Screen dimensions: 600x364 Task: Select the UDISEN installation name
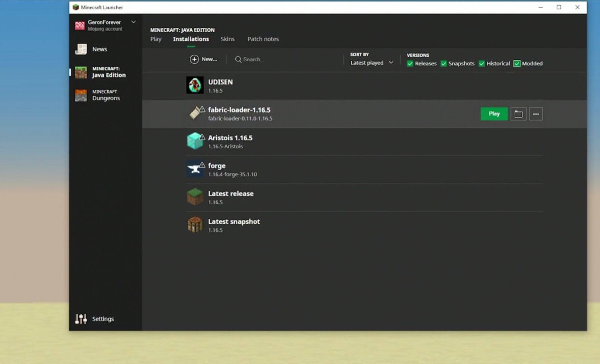click(x=220, y=82)
